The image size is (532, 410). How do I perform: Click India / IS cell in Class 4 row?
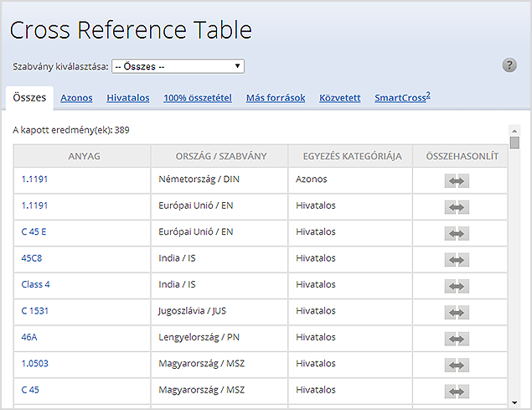click(220, 286)
